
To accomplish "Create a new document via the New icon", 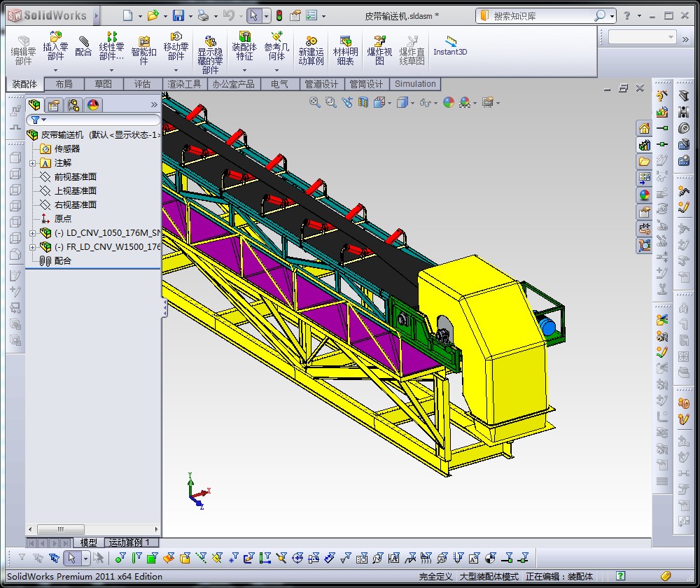I will pos(127,16).
